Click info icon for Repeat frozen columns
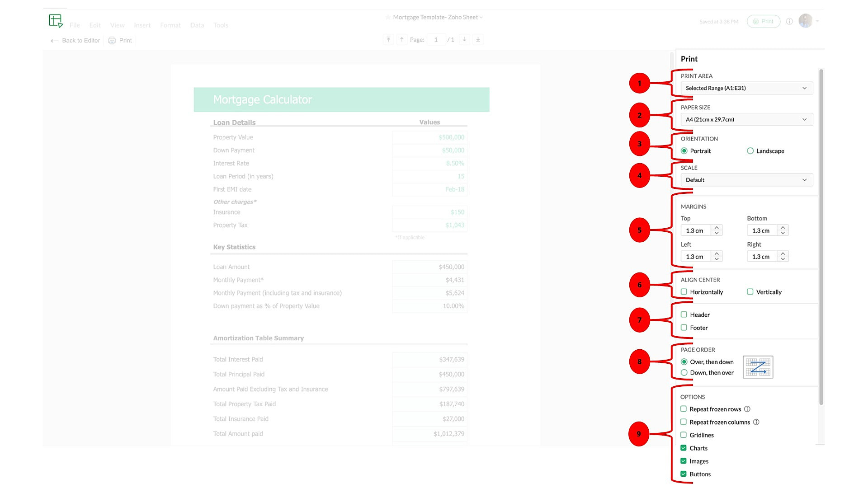Screen dimensions: 868x488 click(x=756, y=422)
